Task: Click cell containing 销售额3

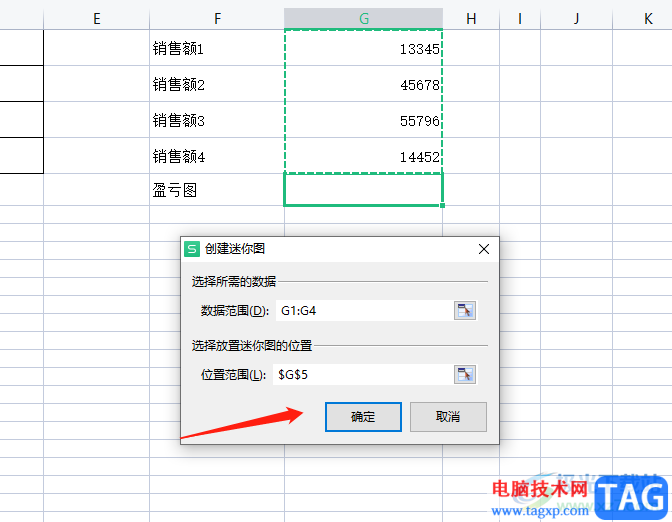Action: (217, 120)
